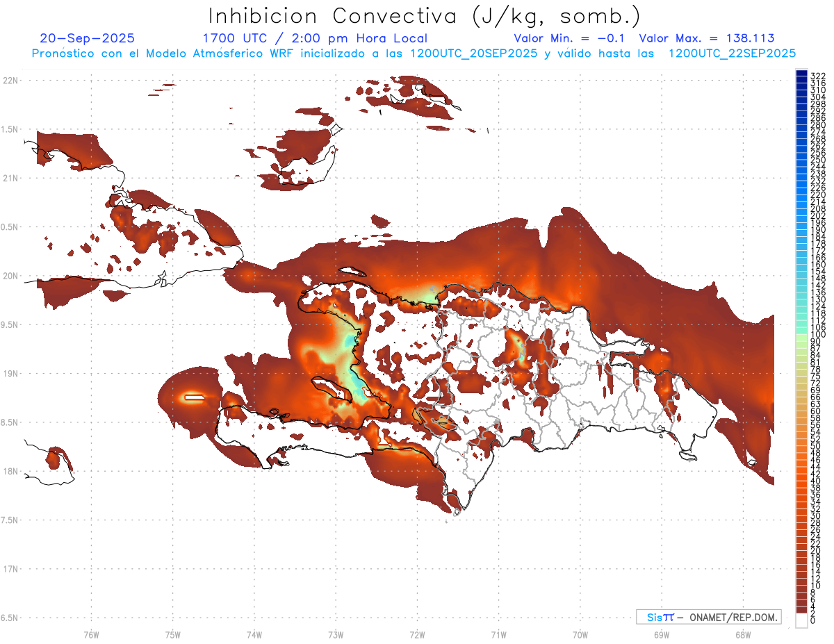The image size is (834, 644).
Task: Click the "69W" longitude label
Action: coord(661,634)
